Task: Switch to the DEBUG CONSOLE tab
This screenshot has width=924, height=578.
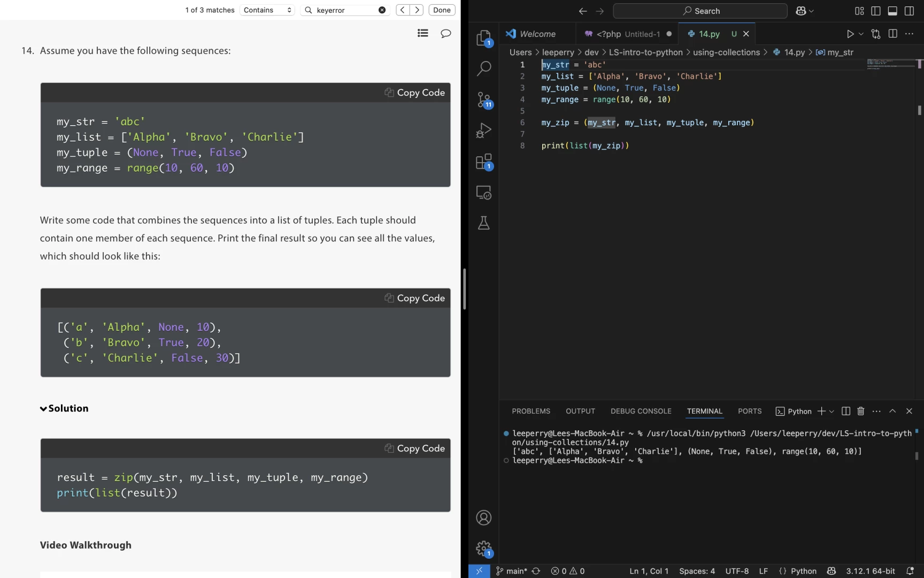Action: (641, 411)
